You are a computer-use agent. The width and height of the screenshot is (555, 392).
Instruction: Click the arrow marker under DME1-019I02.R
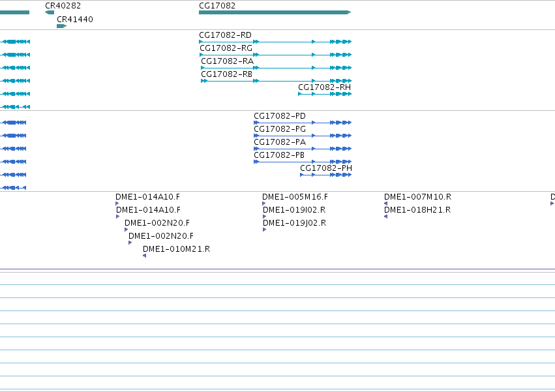264,217
